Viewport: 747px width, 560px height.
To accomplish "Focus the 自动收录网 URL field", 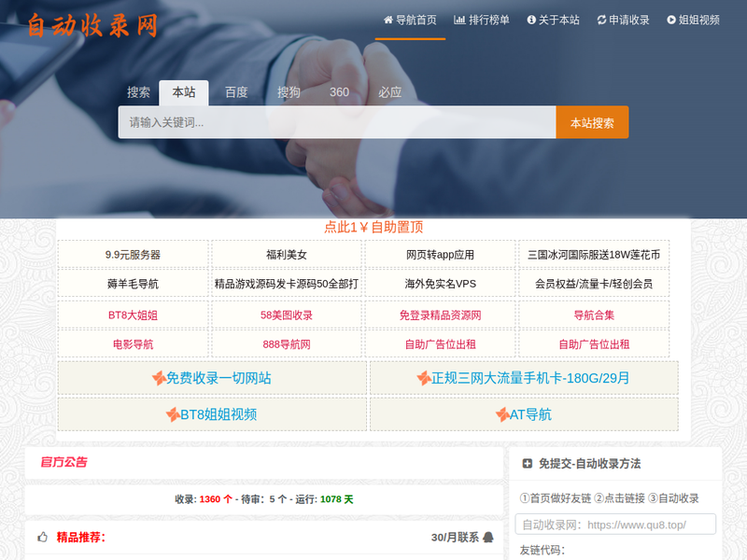I will click(x=615, y=525).
